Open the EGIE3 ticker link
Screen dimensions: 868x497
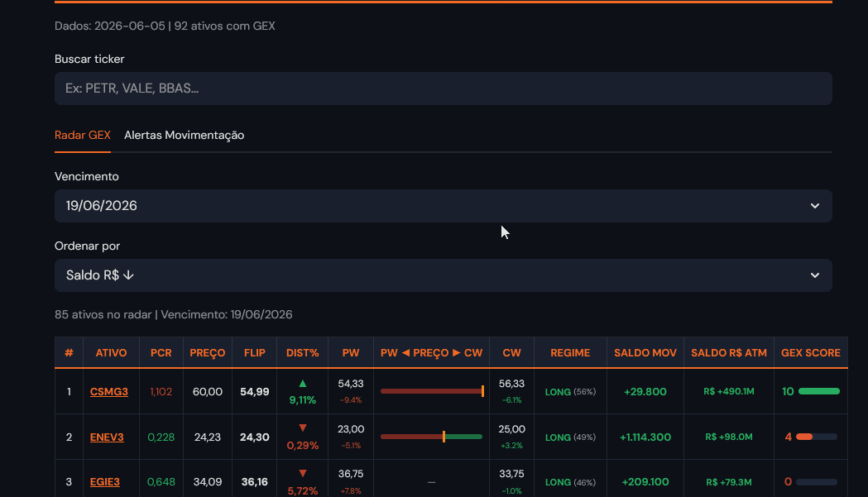104,482
